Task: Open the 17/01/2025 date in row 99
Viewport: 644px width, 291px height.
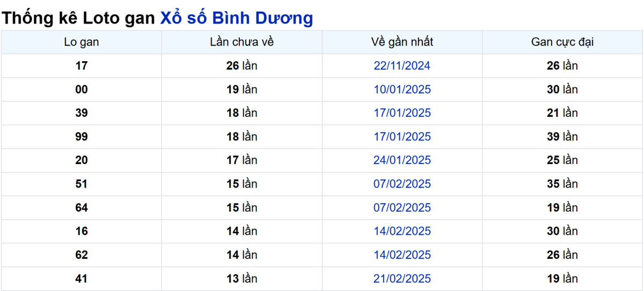Action: click(402, 137)
